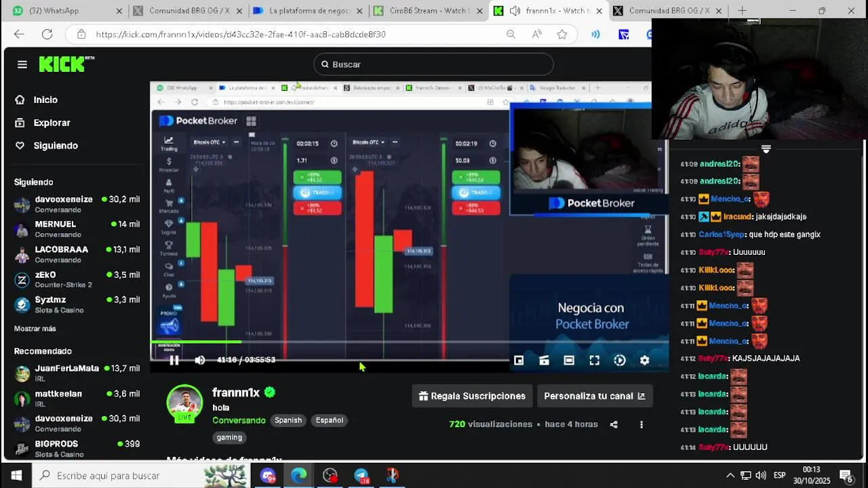Click the browser address bar URL

[x=241, y=34]
